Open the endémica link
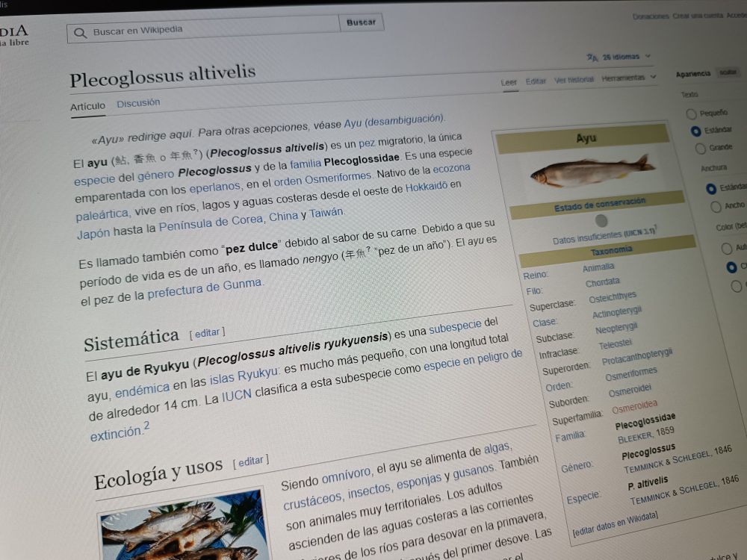The height and width of the screenshot is (560, 747). pyautogui.click(x=143, y=390)
